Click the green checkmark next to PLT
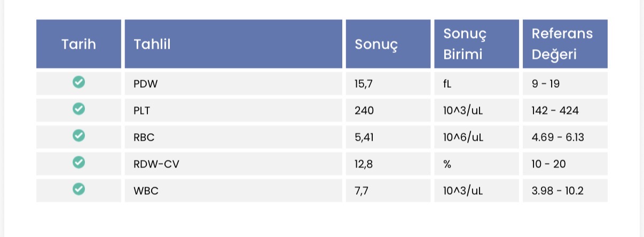The width and height of the screenshot is (644, 237). (x=78, y=109)
